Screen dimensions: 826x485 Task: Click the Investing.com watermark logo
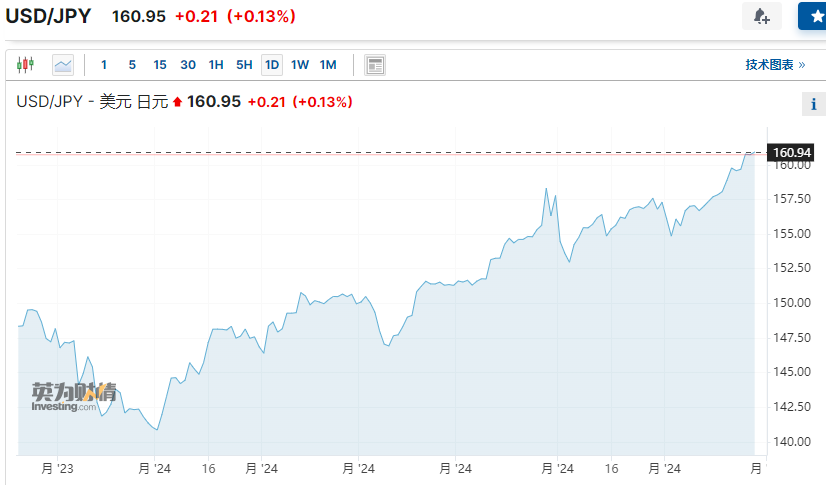click(x=73, y=397)
